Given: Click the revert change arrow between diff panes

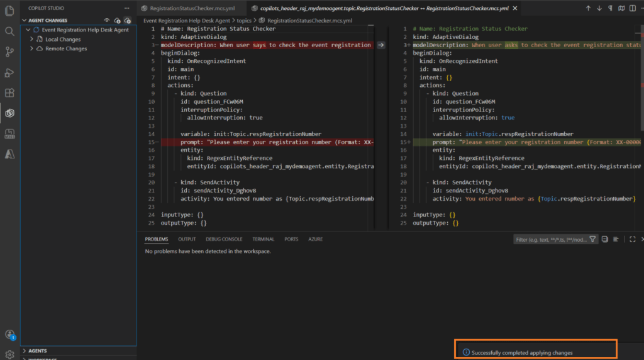Looking at the screenshot, I should 380,45.
